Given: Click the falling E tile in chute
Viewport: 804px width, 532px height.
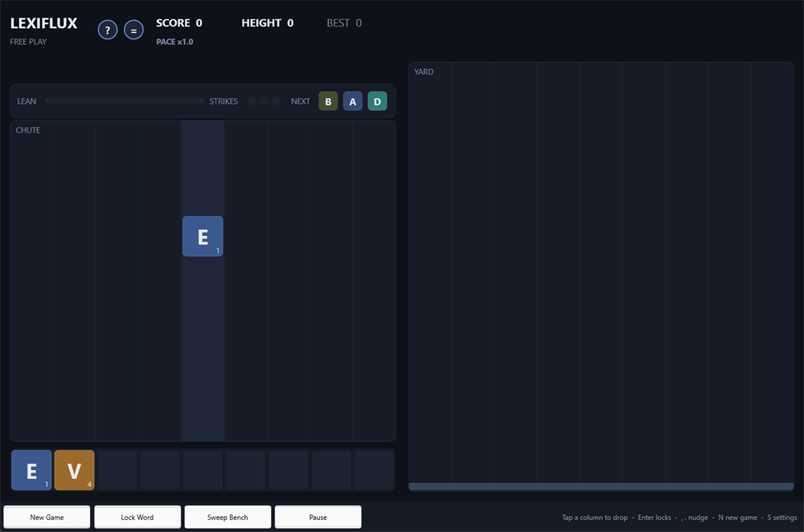Looking at the screenshot, I should pos(203,236).
